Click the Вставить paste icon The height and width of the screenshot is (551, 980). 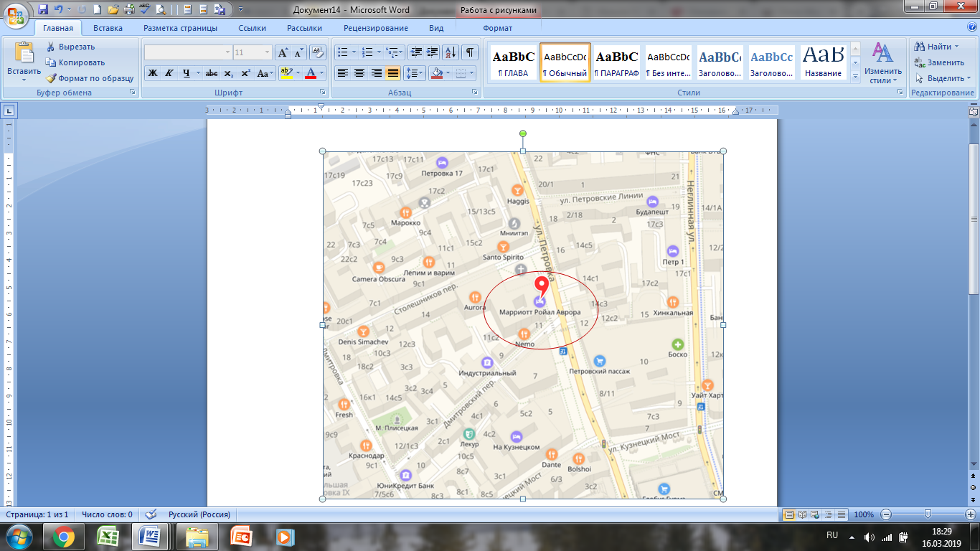coord(24,52)
